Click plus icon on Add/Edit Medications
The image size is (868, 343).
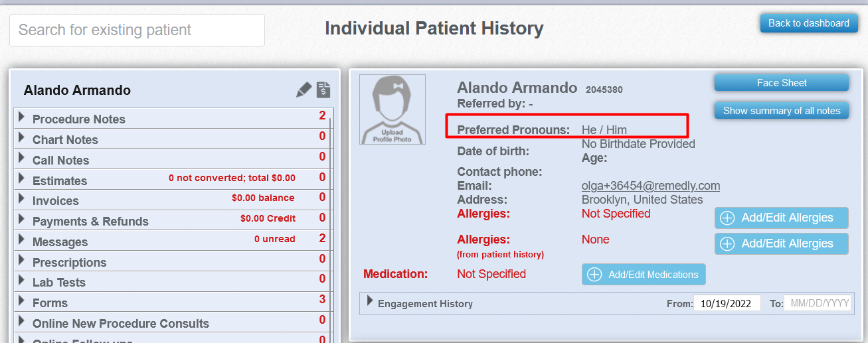(594, 274)
